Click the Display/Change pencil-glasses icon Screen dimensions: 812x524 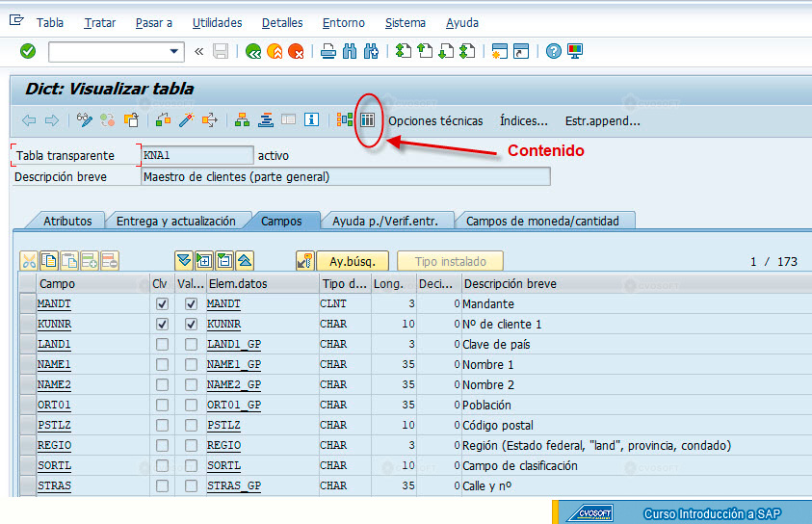[x=85, y=120]
